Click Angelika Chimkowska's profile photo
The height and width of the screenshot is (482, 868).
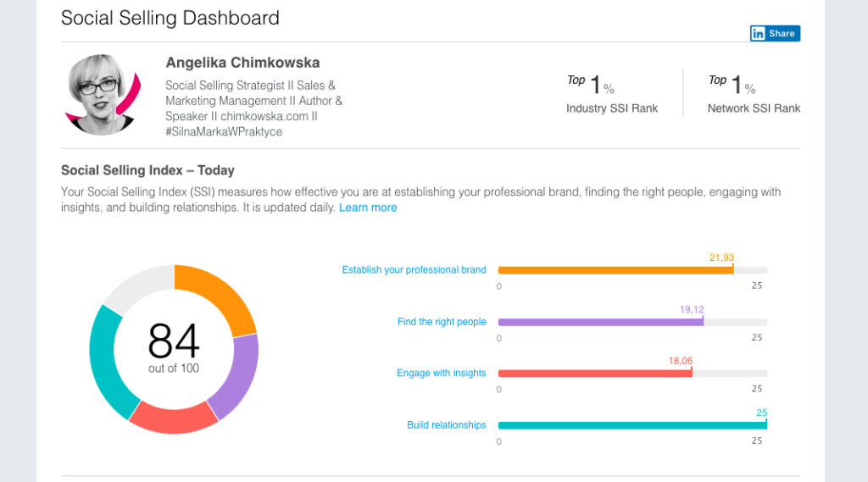coord(101,95)
